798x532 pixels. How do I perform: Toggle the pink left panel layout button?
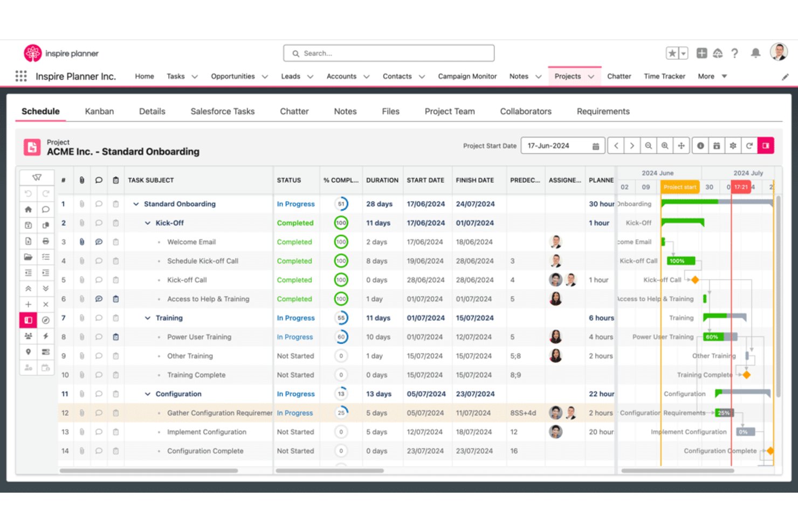pos(29,320)
